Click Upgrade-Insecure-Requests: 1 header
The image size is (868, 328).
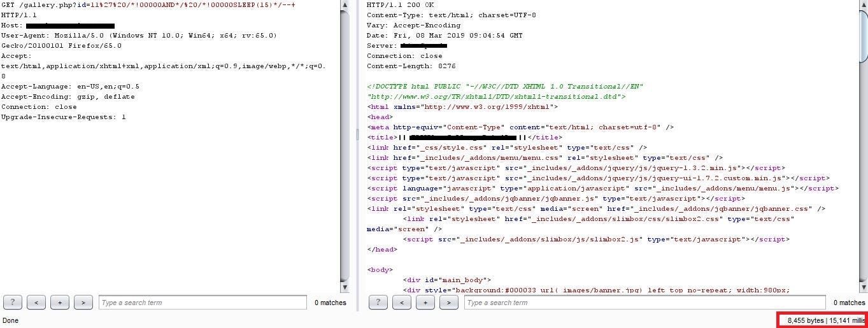(x=63, y=117)
